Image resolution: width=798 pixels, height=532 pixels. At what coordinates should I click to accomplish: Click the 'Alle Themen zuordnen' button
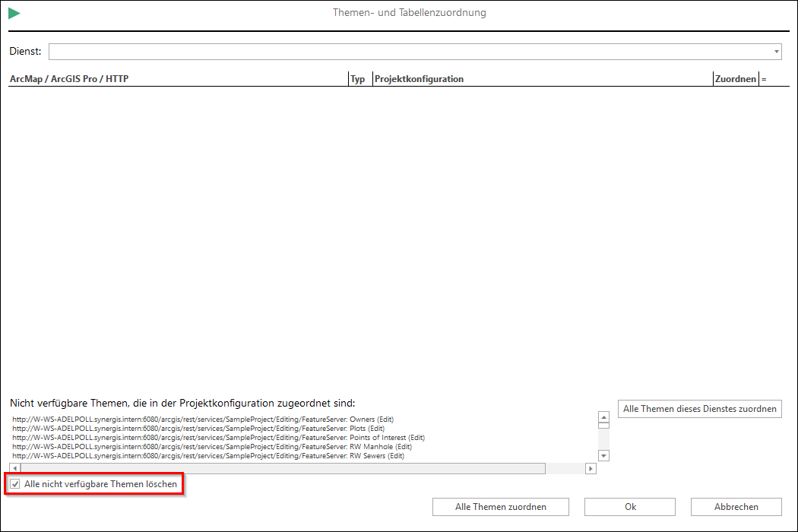500,507
